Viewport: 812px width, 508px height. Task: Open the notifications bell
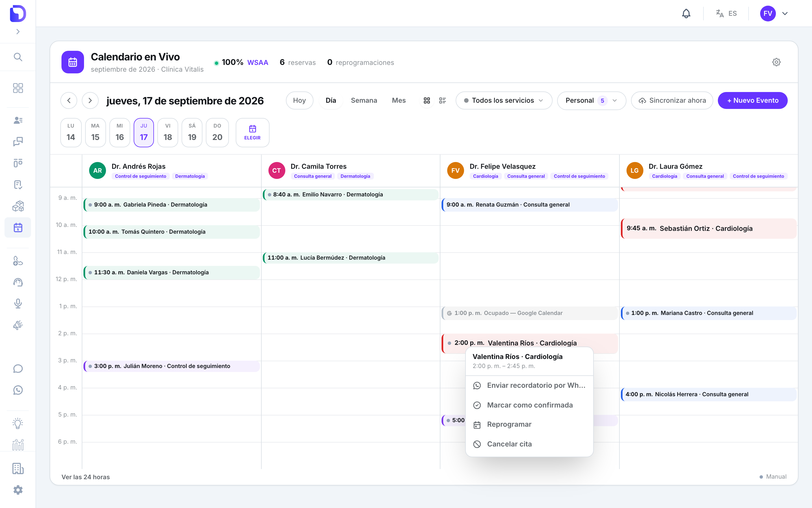(686, 14)
